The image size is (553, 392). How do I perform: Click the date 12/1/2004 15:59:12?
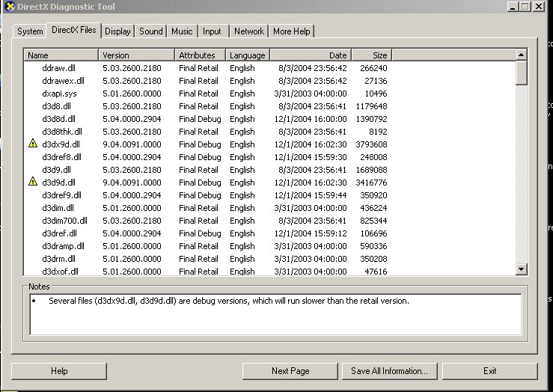(311, 233)
